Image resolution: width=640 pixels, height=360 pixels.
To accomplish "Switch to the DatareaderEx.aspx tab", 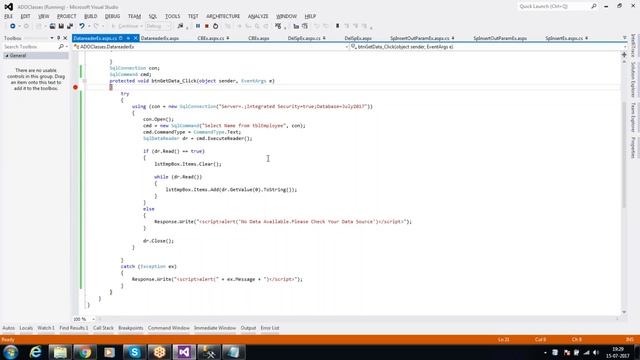I will pos(160,38).
